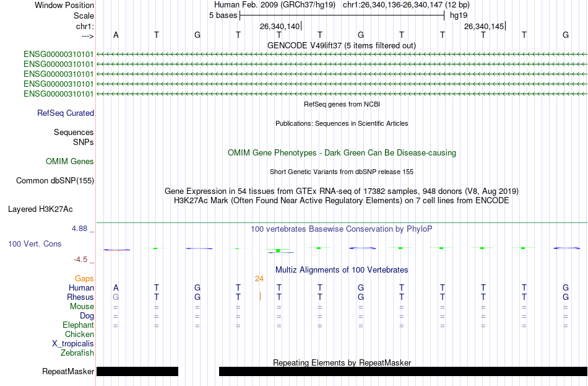This screenshot has width=588, height=386.
Task: Click the longer right RepeatMasker black block
Action: tap(403, 371)
